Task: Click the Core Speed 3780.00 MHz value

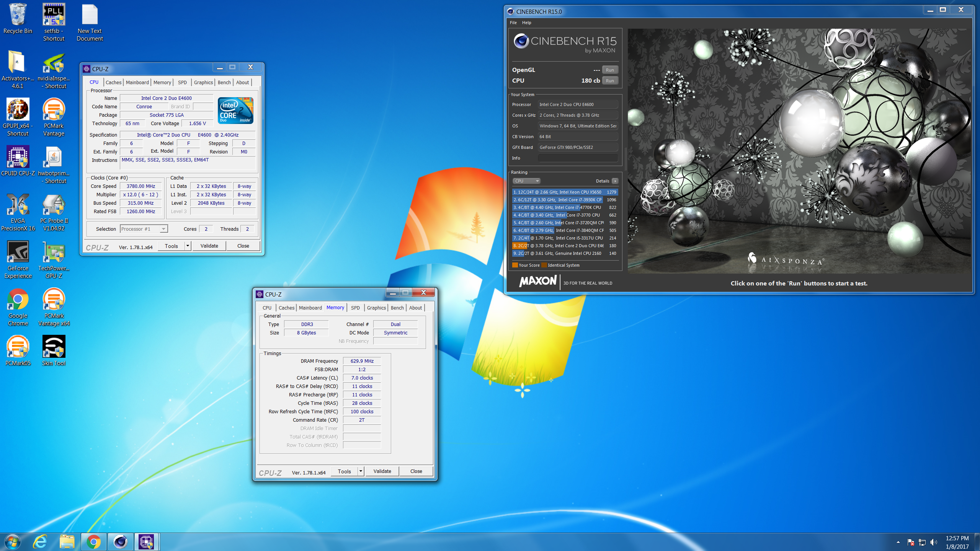Action: 141,186
